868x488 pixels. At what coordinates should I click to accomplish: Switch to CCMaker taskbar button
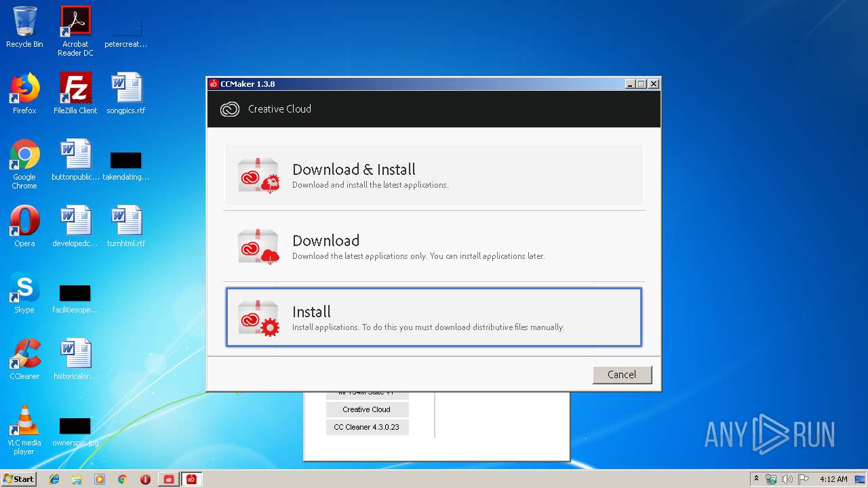(192, 479)
